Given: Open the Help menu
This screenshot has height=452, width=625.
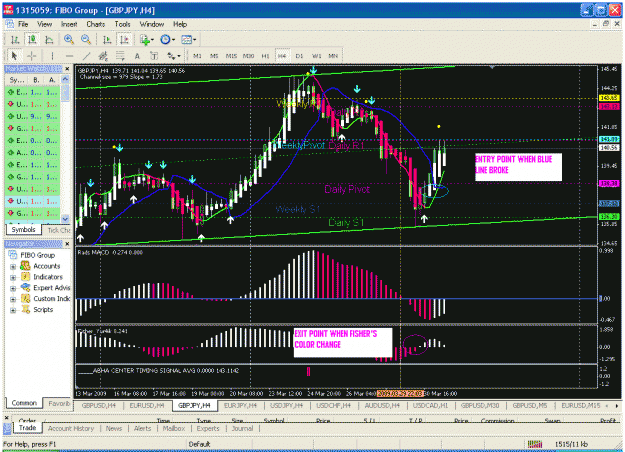Looking at the screenshot, I should pyautogui.click(x=180, y=24).
